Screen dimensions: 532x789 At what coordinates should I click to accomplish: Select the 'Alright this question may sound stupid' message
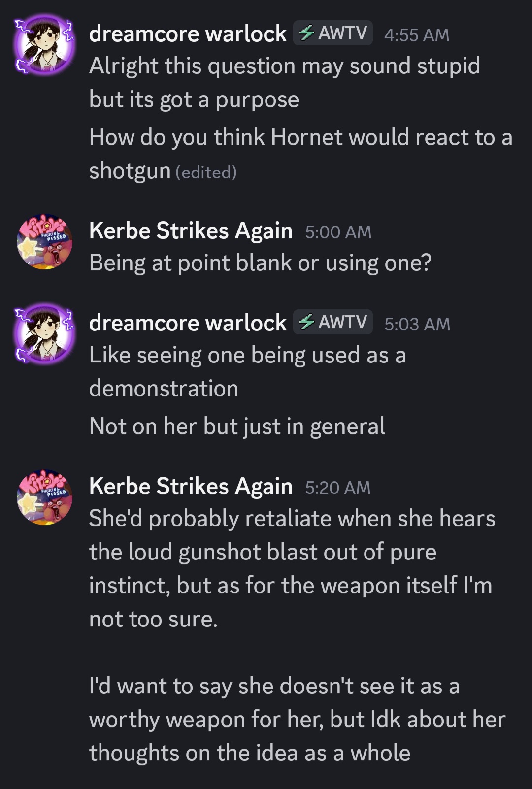click(284, 82)
